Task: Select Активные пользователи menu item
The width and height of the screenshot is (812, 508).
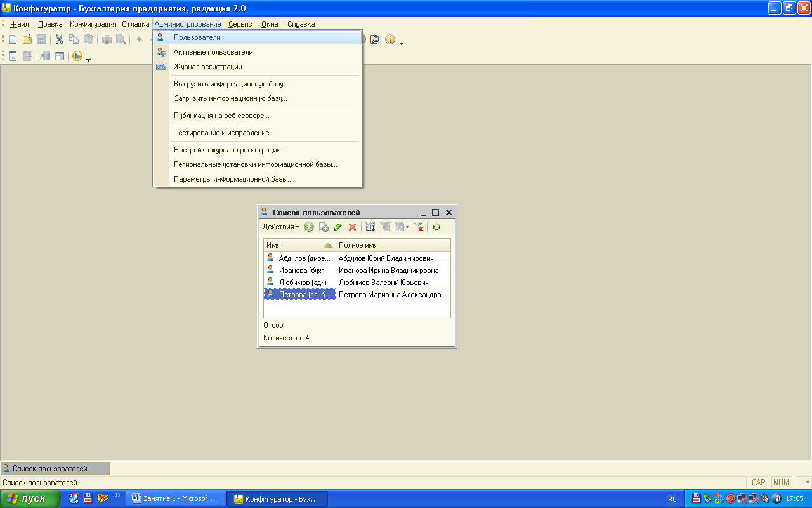Action: pos(258,52)
